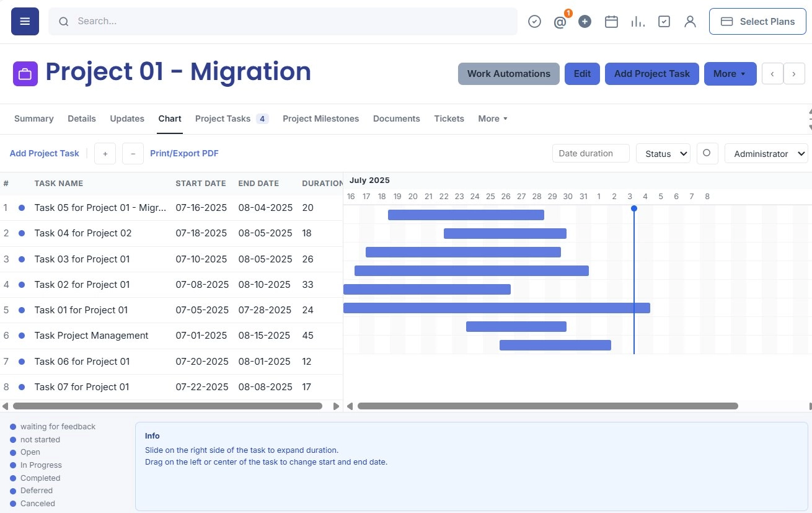This screenshot has height=513, width=812.
Task: Click the Gantt bar in the seventh chart row
Action: 516,327
